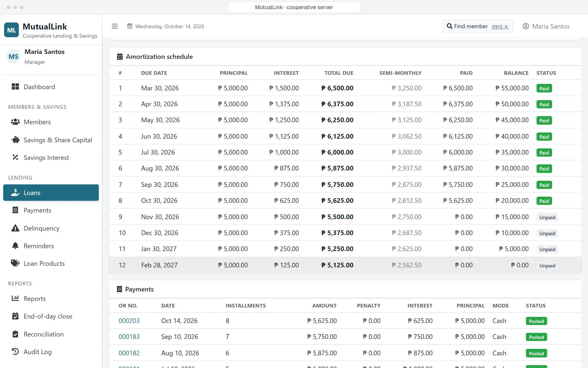Click total due ₱ 5,625.00 in row 8

(337, 200)
